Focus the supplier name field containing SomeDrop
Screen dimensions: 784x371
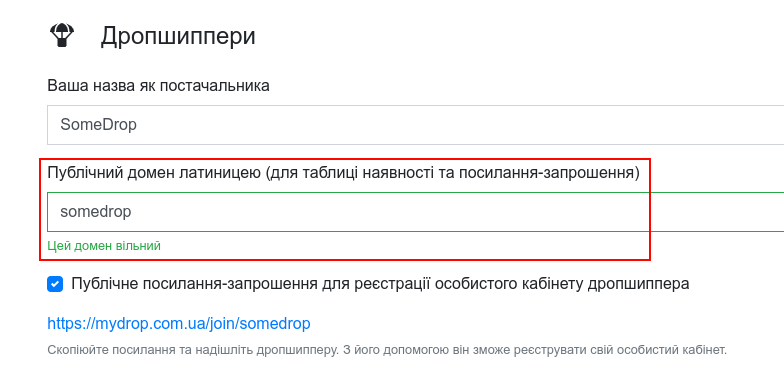click(x=416, y=124)
